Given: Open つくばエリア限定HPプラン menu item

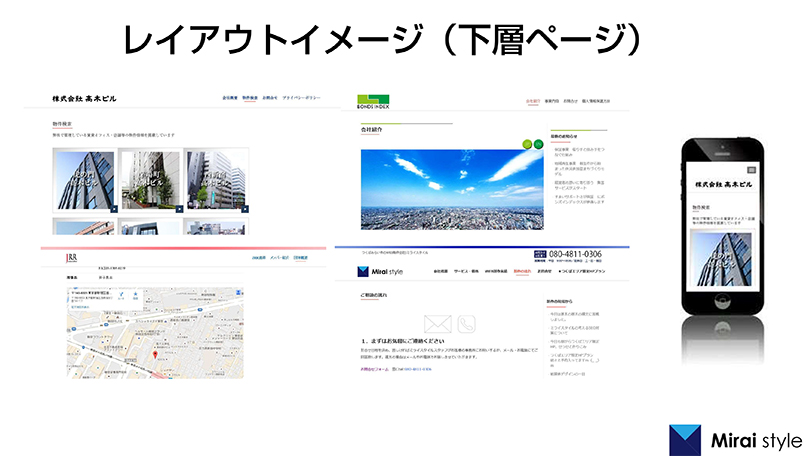Looking at the screenshot, I should tap(581, 271).
